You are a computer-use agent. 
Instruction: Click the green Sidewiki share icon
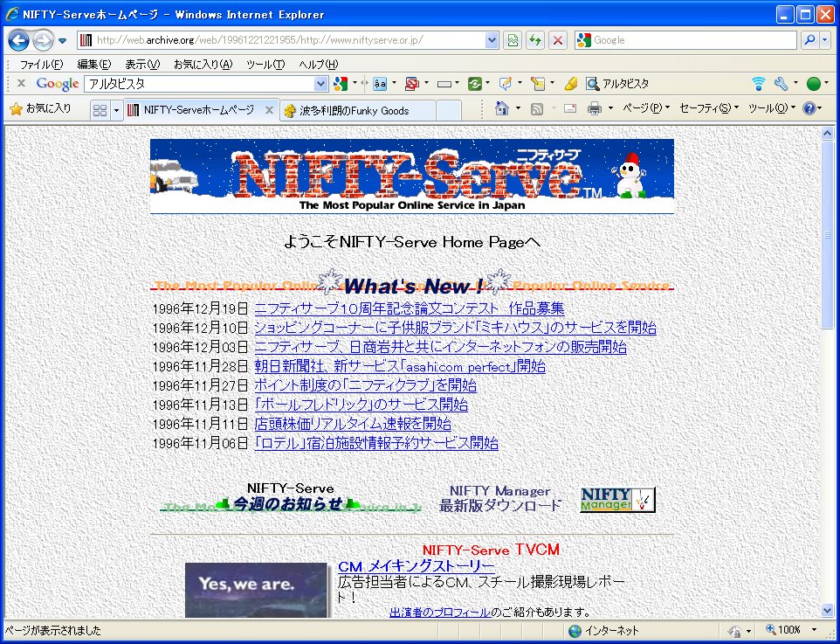tap(475, 84)
